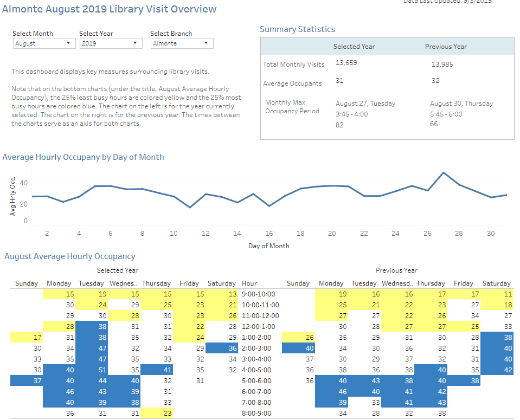
Task: Click the 1:00-2:00 hour label
Action: (256, 338)
